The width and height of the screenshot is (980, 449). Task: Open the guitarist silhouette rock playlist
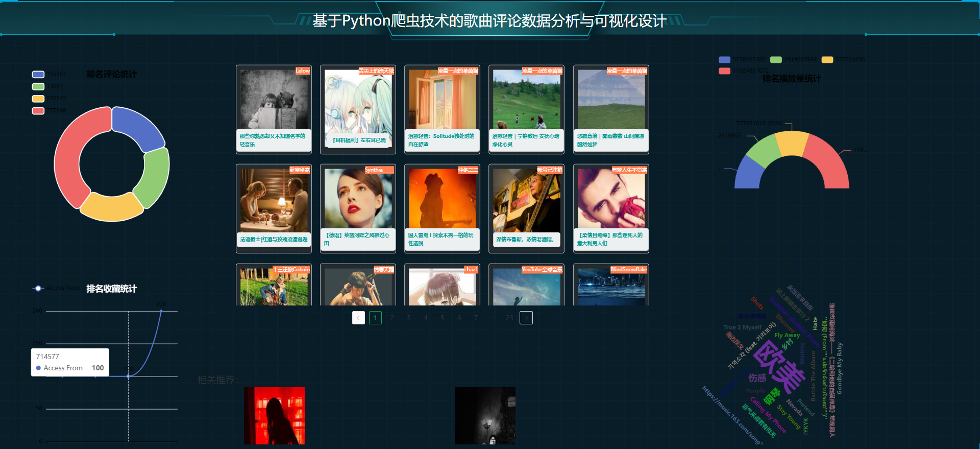click(442, 199)
